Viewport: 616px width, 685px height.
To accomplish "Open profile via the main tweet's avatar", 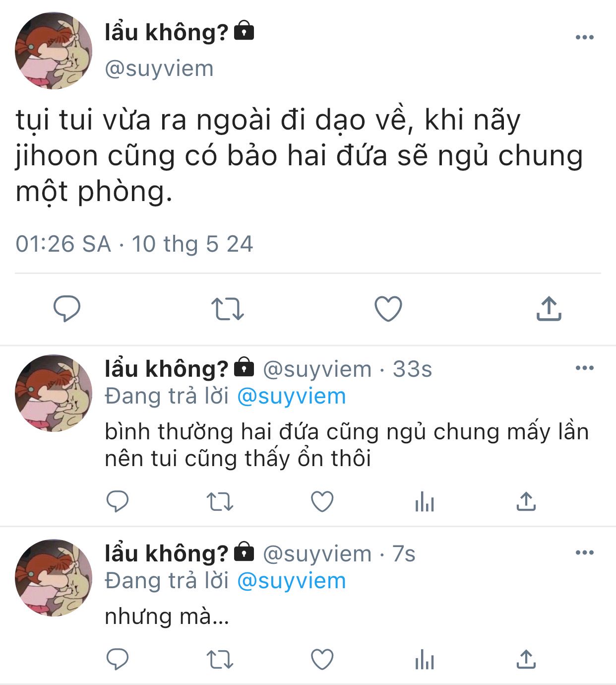I will tap(54, 51).
